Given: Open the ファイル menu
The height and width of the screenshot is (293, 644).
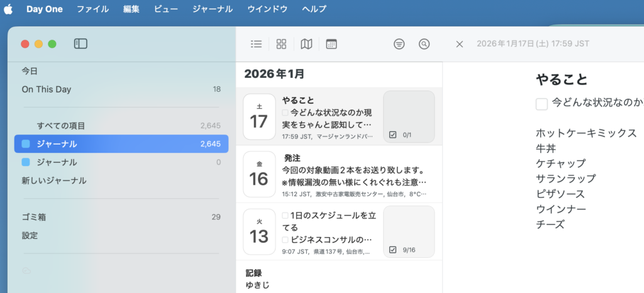Looking at the screenshot, I should [x=92, y=9].
